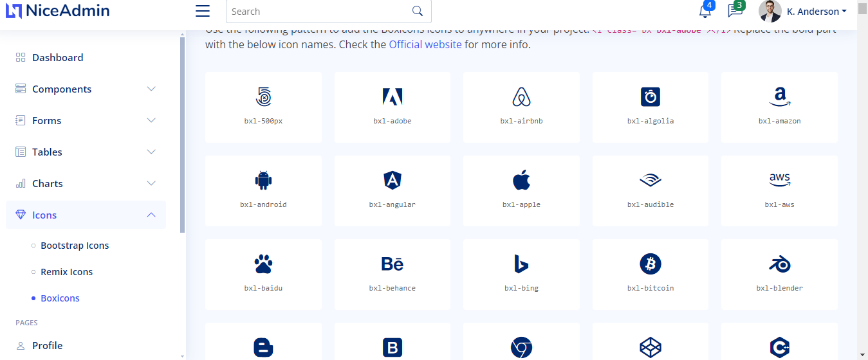
Task: Toggle the sidebar with the hamburger icon
Action: 203,11
